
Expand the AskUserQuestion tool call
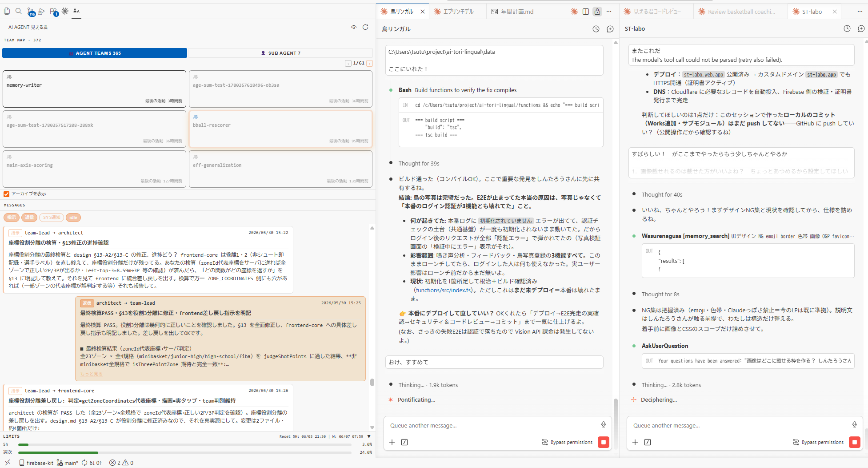coord(664,346)
